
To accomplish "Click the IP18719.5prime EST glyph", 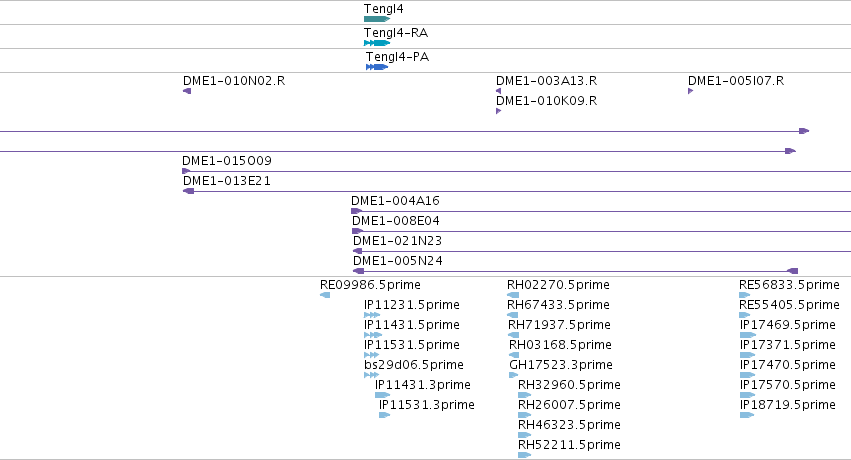I will pos(747,415).
